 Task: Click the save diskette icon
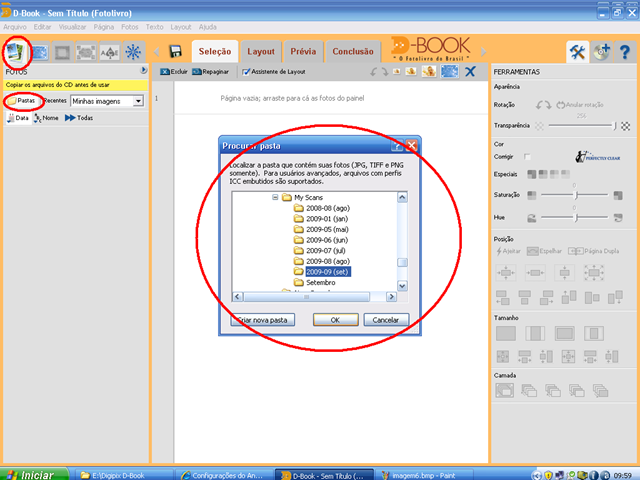[x=176, y=51]
